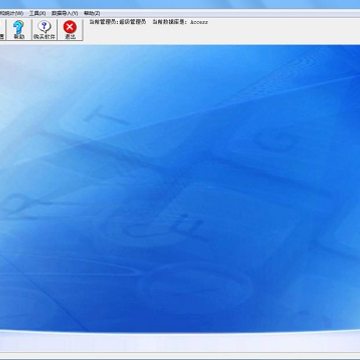This screenshot has height=360, width=360.
Task: Click the 当前数据库 Access status text
Action: click(180, 22)
